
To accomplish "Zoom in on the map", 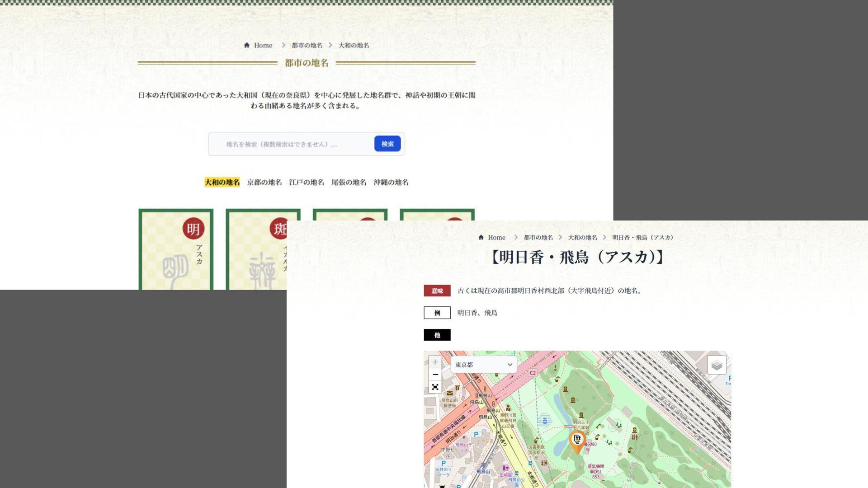I will pos(435,362).
